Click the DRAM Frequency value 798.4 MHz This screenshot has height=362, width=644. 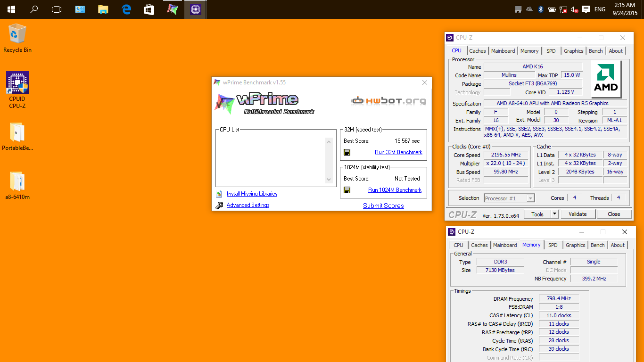pyautogui.click(x=559, y=299)
